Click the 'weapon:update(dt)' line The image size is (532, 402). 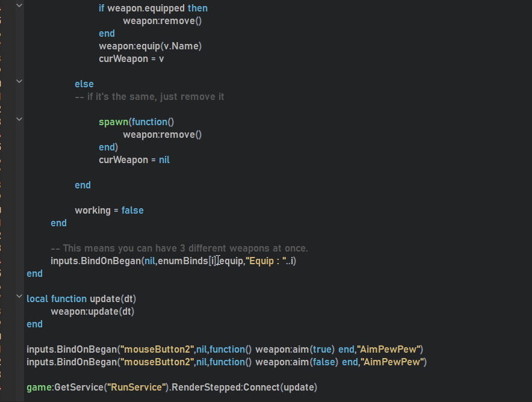92,311
